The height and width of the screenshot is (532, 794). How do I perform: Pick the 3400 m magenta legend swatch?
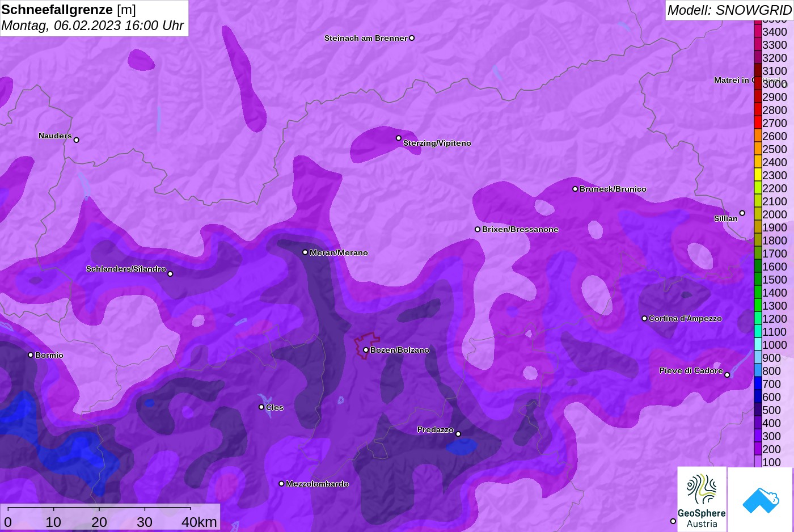[x=758, y=31]
